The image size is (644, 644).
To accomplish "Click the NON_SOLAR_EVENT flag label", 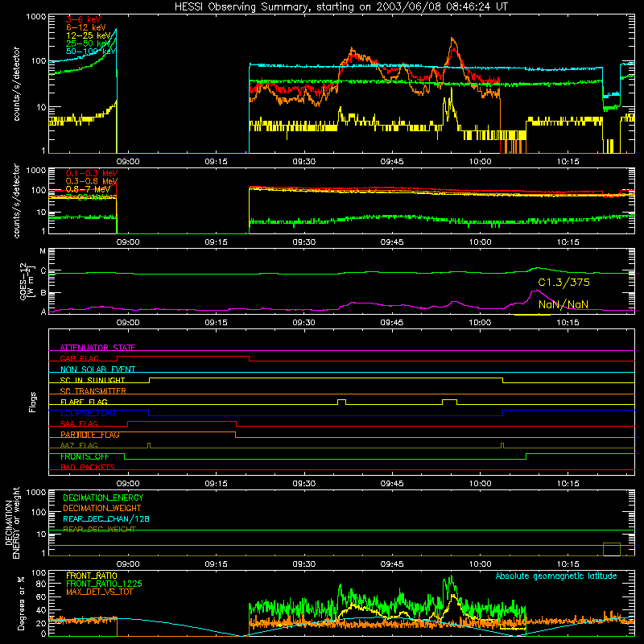I will pos(97,369).
